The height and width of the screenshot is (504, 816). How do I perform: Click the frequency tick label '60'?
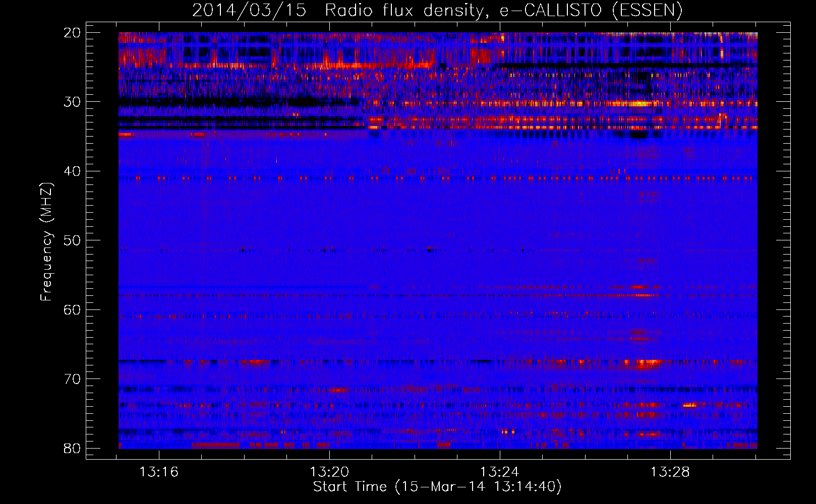(x=72, y=309)
